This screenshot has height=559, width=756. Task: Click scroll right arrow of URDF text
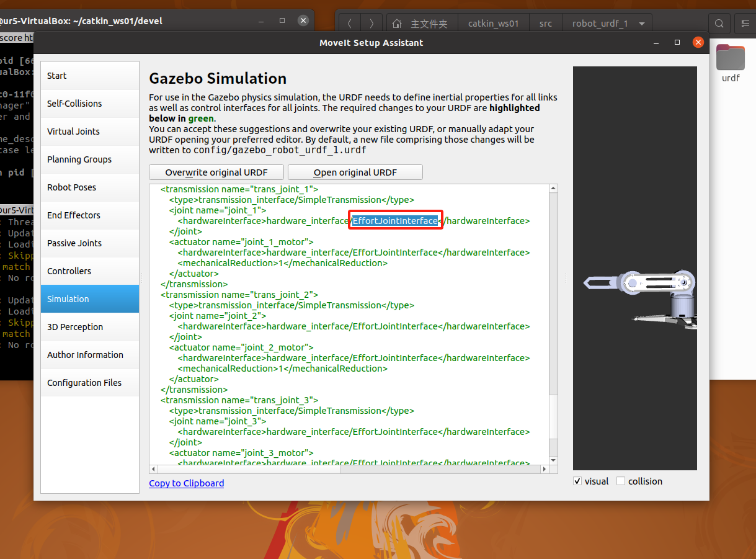point(545,470)
